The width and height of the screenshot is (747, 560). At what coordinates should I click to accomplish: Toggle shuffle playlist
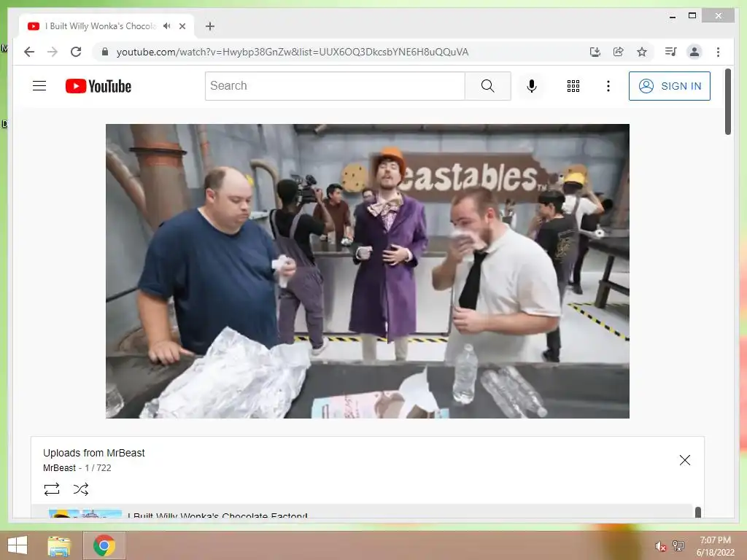coord(81,489)
